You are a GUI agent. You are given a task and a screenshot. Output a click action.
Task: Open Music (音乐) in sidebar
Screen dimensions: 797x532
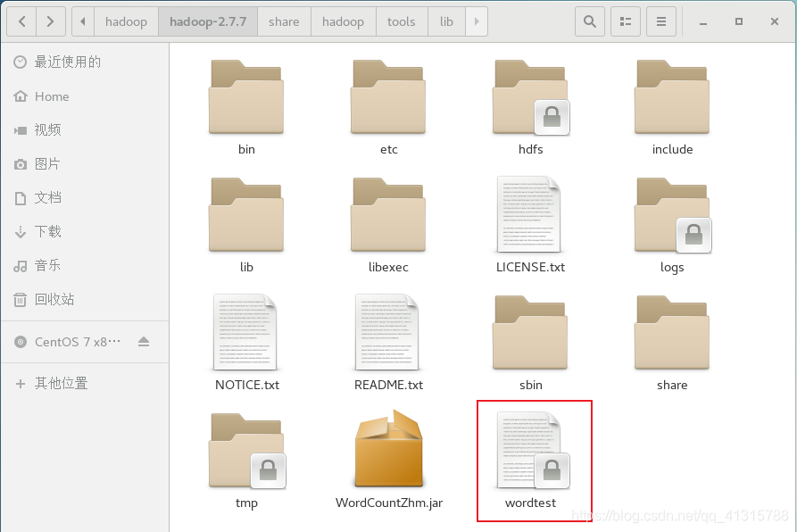pos(85,265)
